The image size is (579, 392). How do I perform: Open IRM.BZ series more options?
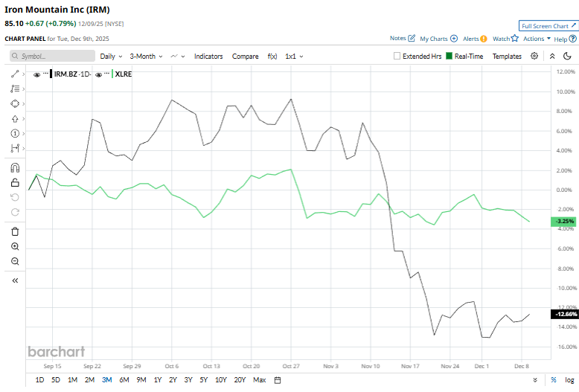45,74
